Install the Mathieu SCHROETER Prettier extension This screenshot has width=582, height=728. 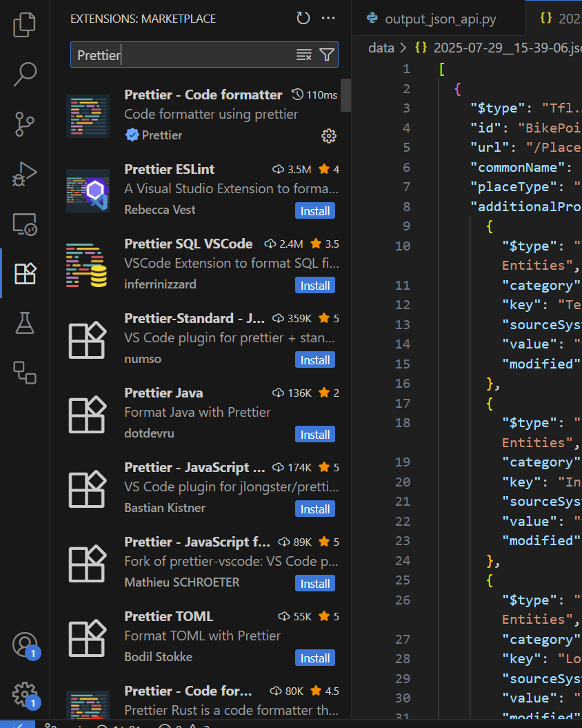[x=314, y=584]
